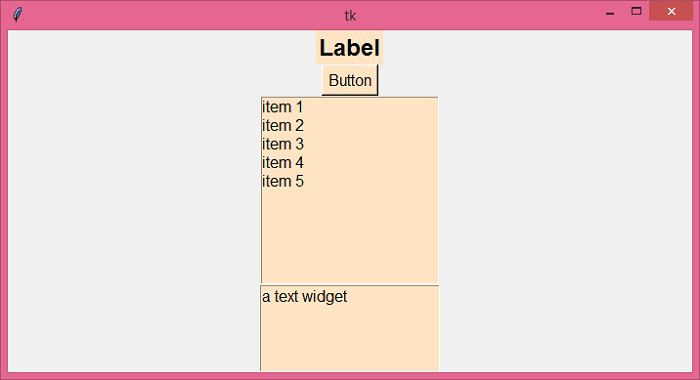
Task: Click the Button widget
Action: coord(350,80)
